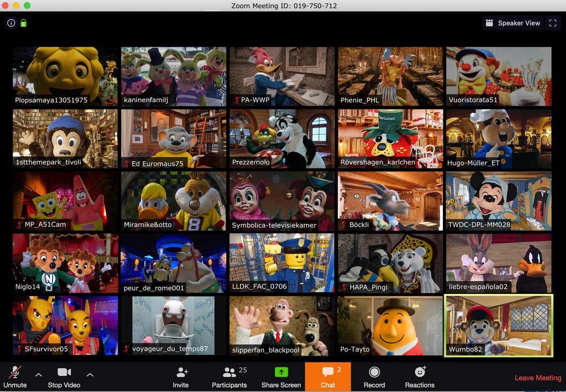Click muted mic icon on MP_A51Cam
The height and width of the screenshot is (392, 566).
tap(19, 225)
